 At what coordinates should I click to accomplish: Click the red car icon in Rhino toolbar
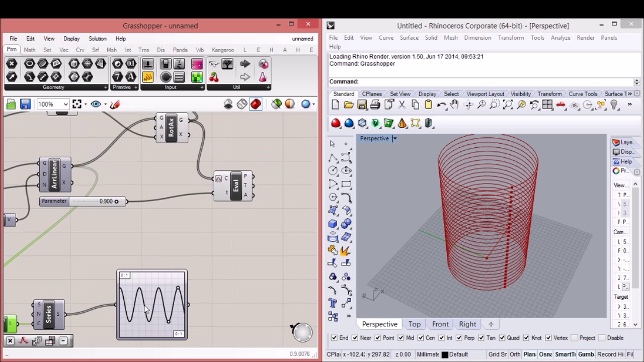click(x=560, y=105)
